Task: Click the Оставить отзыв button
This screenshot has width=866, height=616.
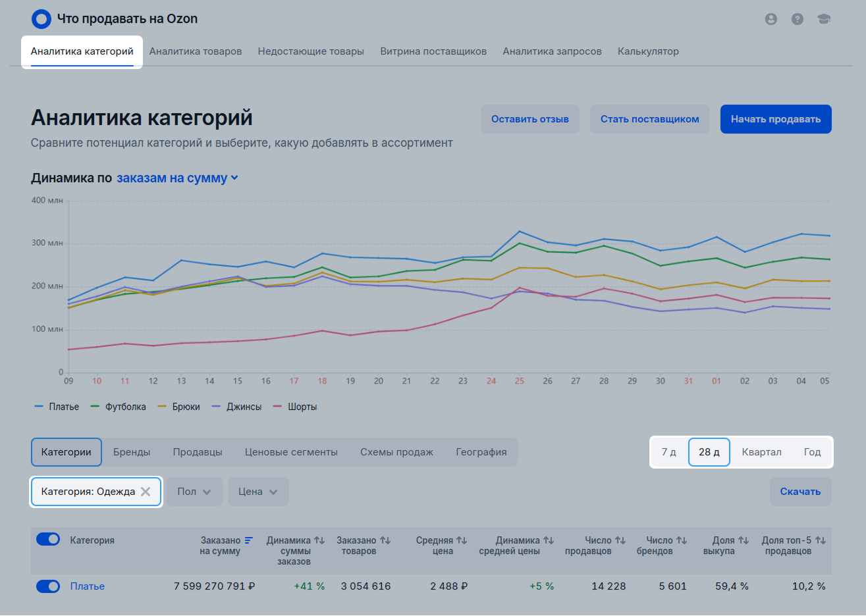Action: [x=530, y=119]
